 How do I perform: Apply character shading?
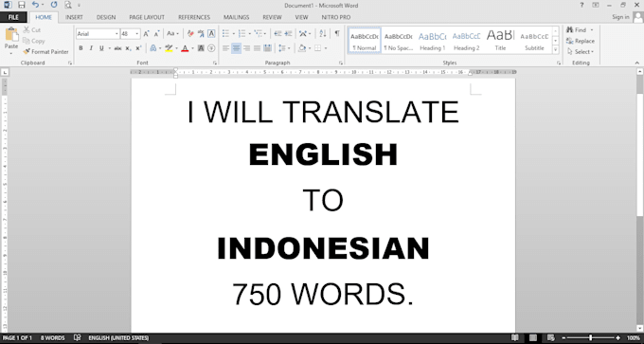coord(201,48)
